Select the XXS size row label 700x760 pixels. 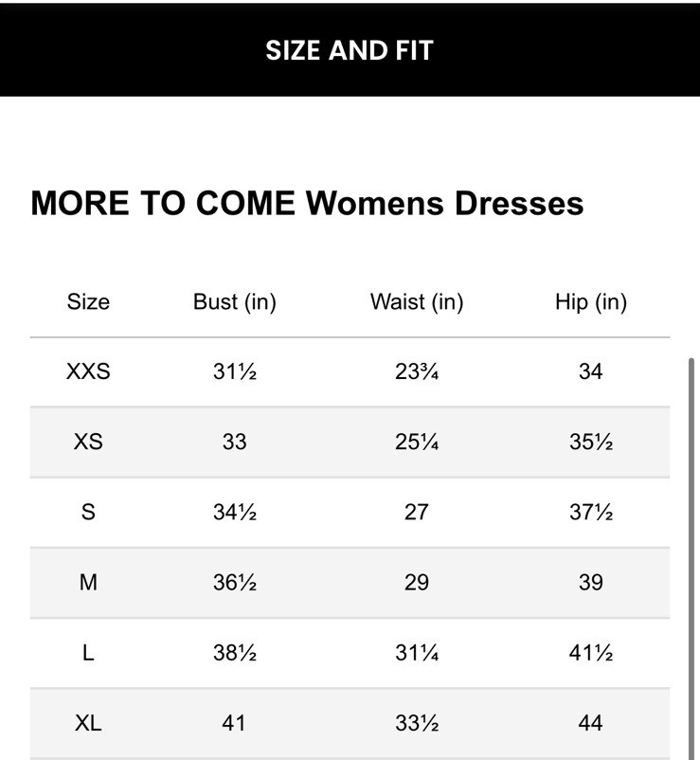[88, 371]
